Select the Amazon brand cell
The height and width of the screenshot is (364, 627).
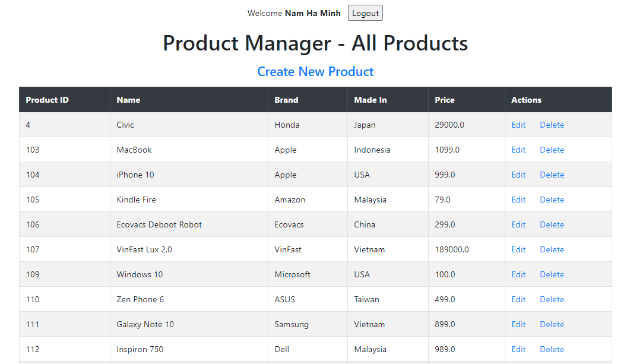click(x=308, y=200)
